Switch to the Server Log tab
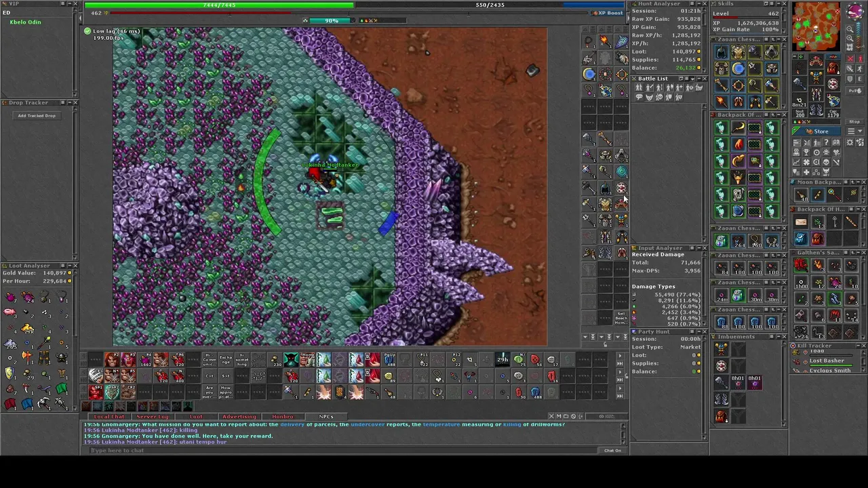The height and width of the screenshot is (488, 868). pyautogui.click(x=153, y=416)
